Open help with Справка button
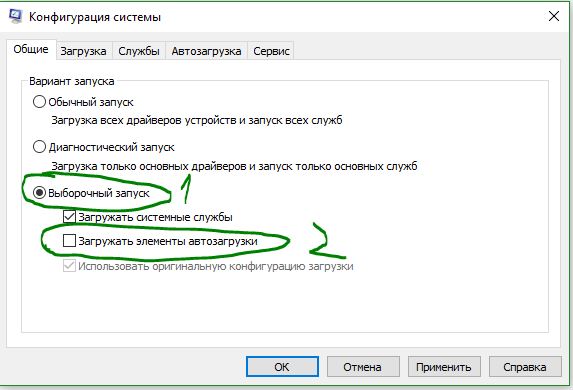 pyautogui.click(x=525, y=367)
